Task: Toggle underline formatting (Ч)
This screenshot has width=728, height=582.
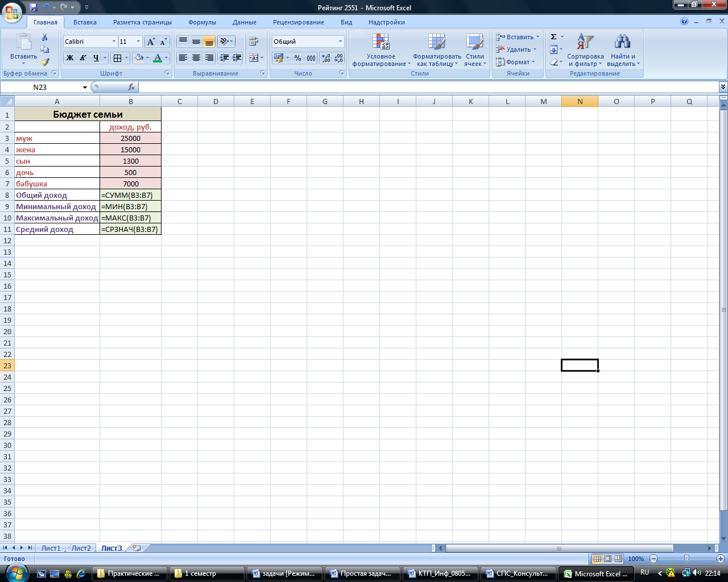Action: click(x=96, y=58)
